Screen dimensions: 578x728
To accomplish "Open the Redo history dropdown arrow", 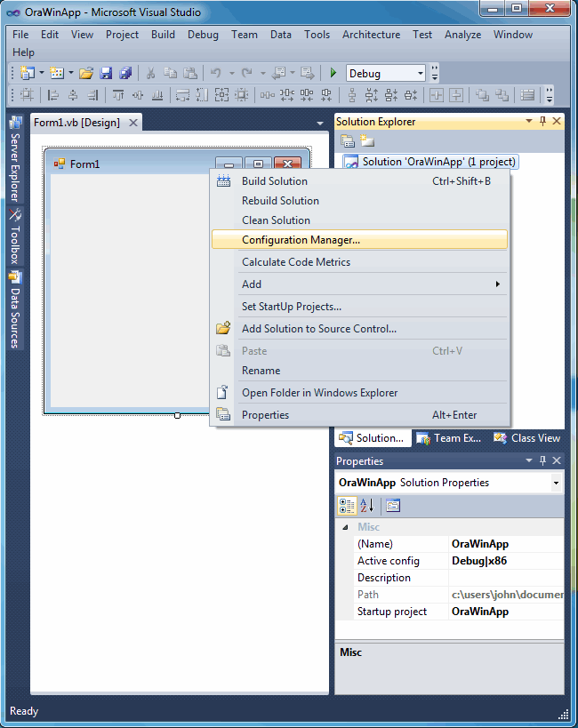I will [x=262, y=73].
